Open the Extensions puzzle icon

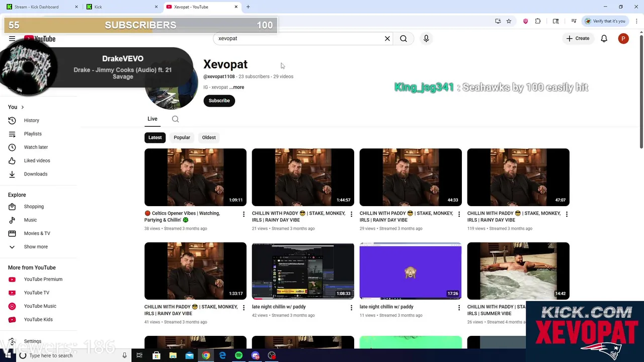pos(538,21)
